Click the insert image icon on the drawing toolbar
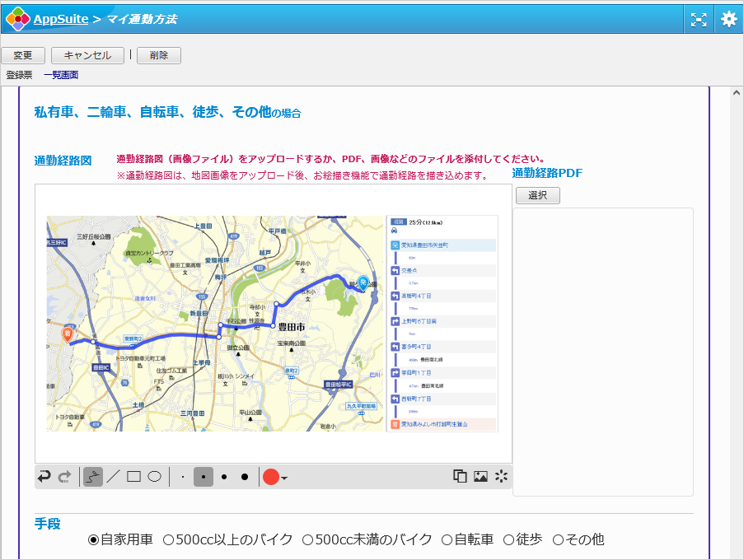The height and width of the screenshot is (560, 744). (x=480, y=476)
